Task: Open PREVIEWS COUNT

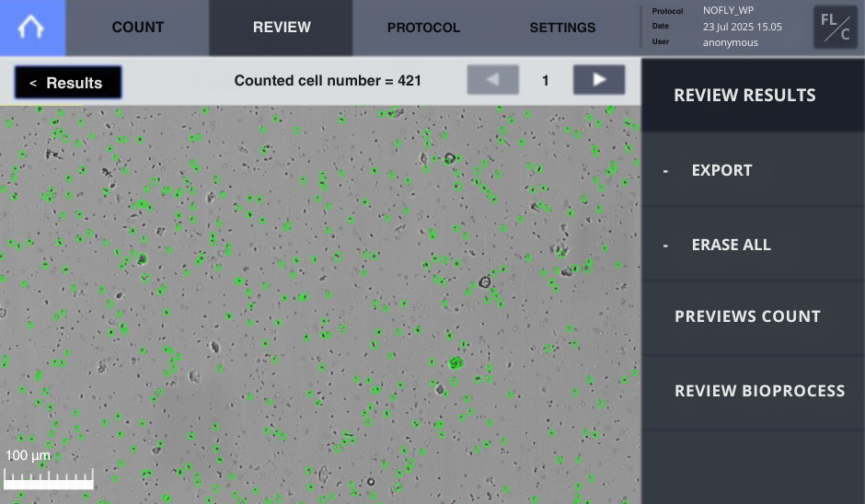Action: pos(747,316)
